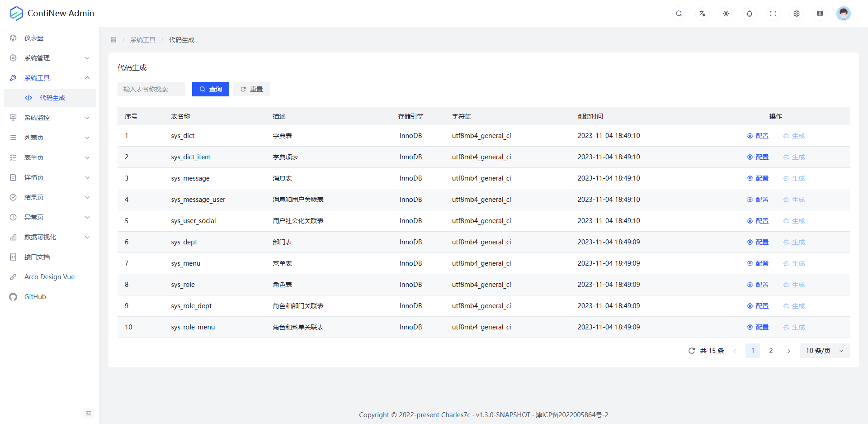Image resolution: width=868 pixels, height=424 pixels.
Task: Click the blue 查询 button
Action: 210,89
